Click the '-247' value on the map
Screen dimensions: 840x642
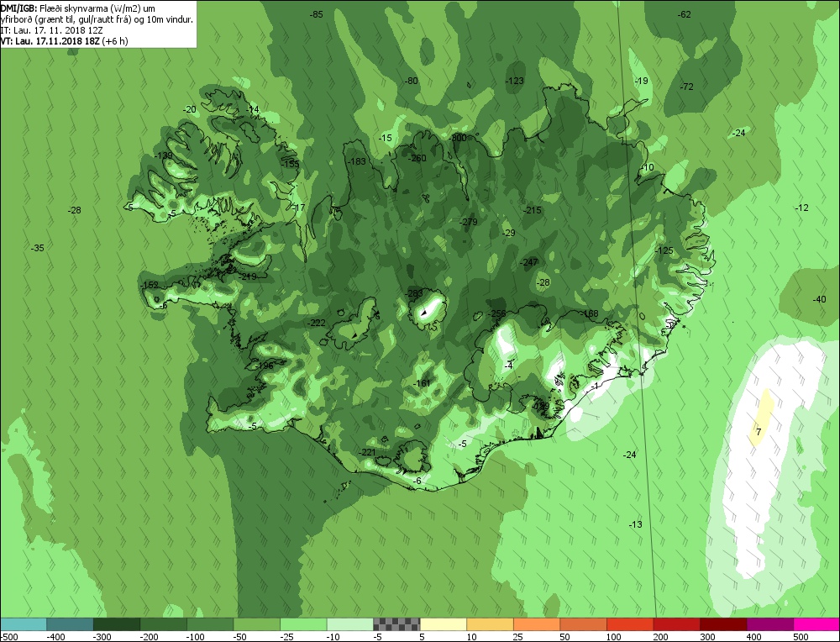pos(528,262)
